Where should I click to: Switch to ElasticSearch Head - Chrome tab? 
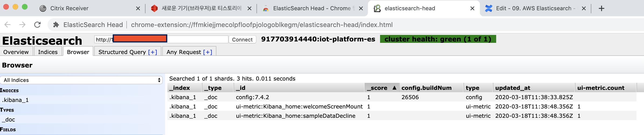point(312,8)
